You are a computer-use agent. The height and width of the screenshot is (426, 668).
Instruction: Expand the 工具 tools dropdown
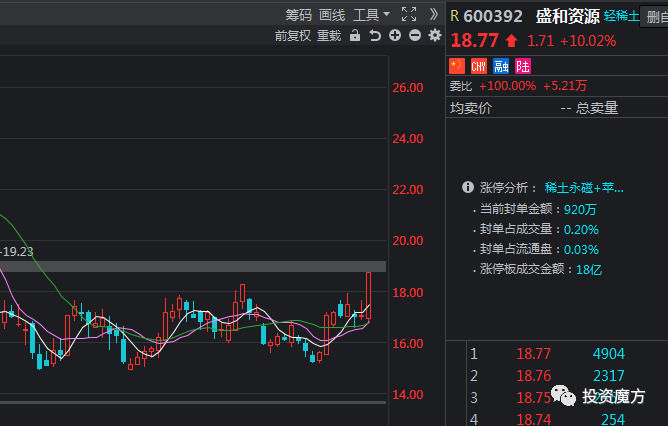point(371,15)
